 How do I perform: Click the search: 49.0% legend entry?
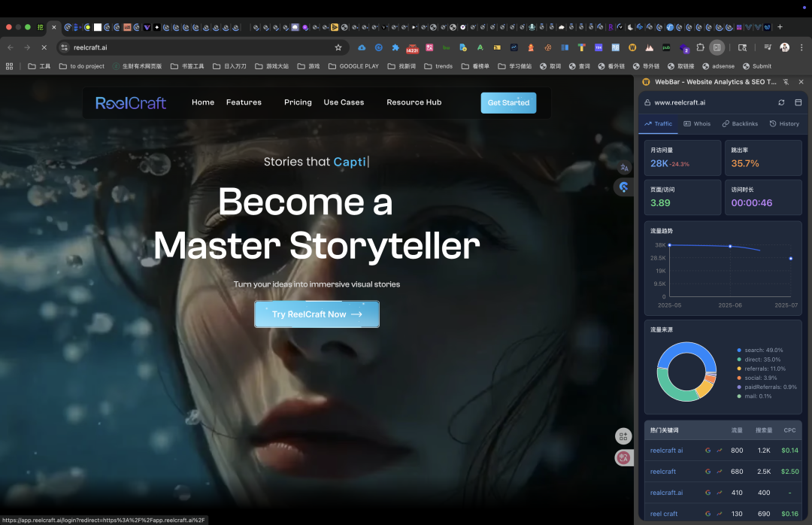(759, 351)
